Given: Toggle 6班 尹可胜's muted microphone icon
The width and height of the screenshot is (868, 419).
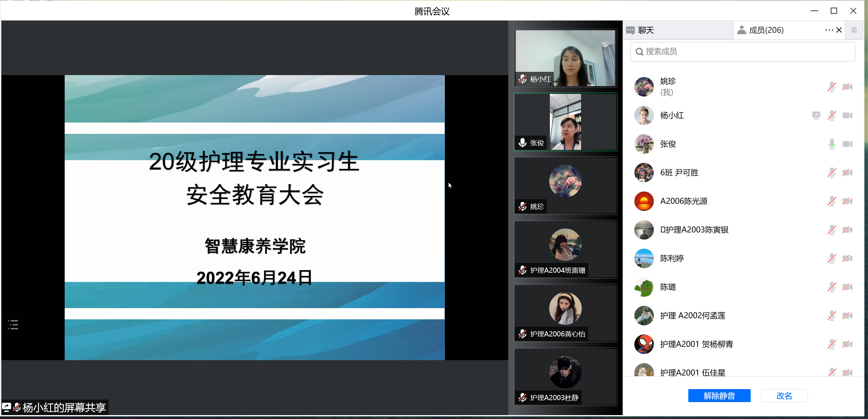Looking at the screenshot, I should click(x=831, y=173).
